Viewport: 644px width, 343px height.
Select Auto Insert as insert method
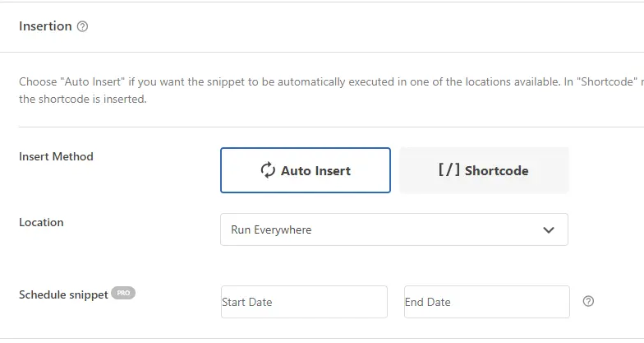click(305, 170)
